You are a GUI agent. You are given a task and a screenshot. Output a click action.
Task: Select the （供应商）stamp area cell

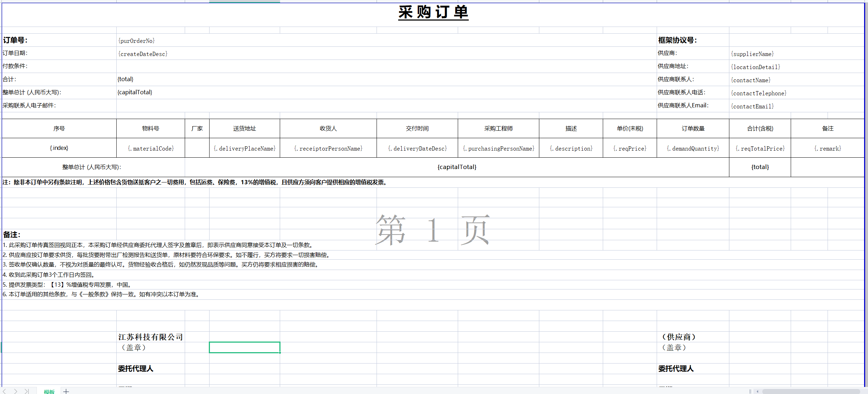pyautogui.click(x=679, y=337)
